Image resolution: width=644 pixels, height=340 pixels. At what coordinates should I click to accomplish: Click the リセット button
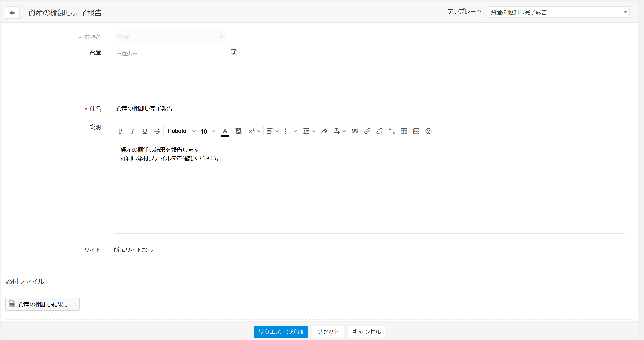(328, 332)
